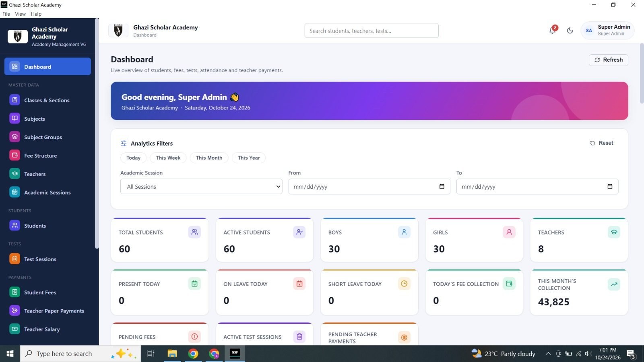Image resolution: width=644 pixels, height=362 pixels.
Task: Click the sidebar vertical scrollbar
Action: pos(97,134)
